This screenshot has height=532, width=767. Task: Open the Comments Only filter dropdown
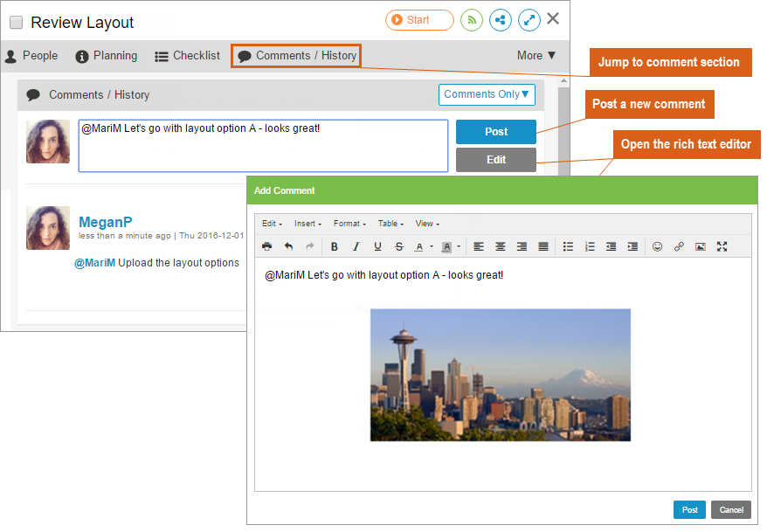487,94
